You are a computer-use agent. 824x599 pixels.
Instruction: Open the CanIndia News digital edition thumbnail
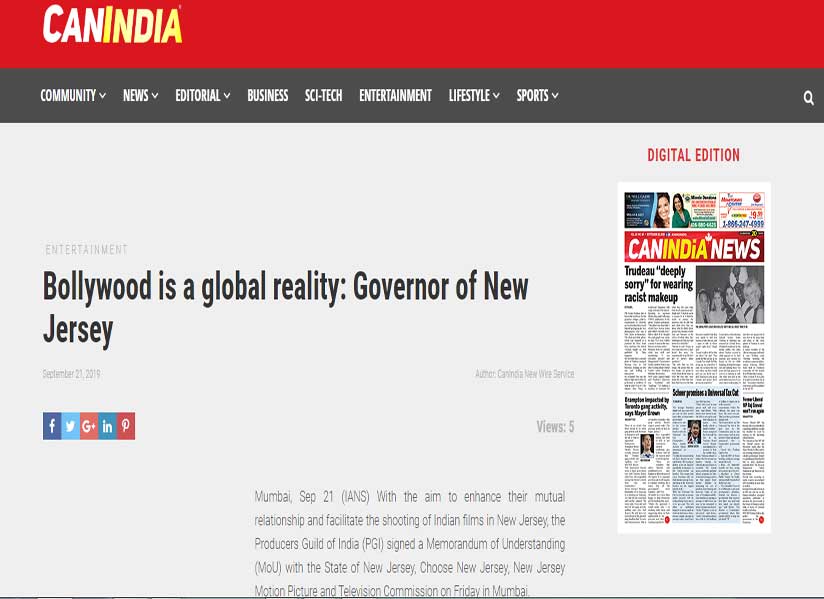[x=694, y=357]
